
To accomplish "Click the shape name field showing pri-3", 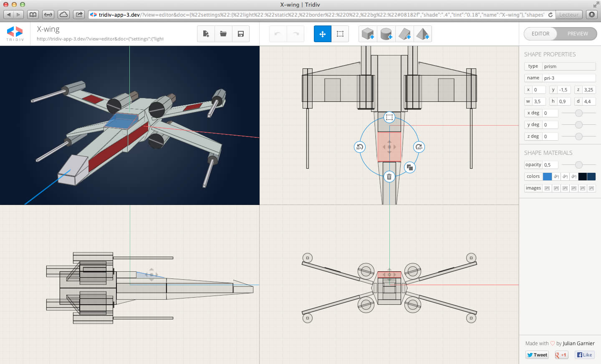I will pyautogui.click(x=570, y=78).
